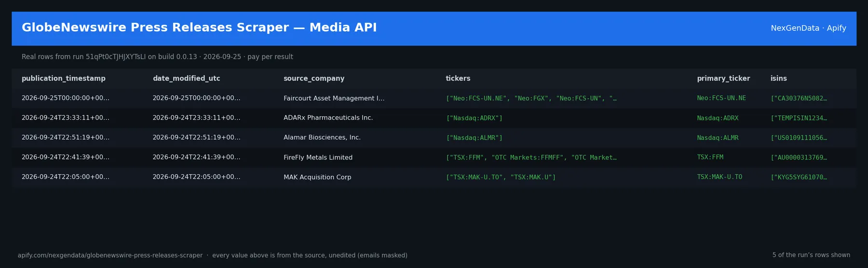Click NexGenData · Apify label in header
The height and width of the screenshot is (268, 868).
808,28
